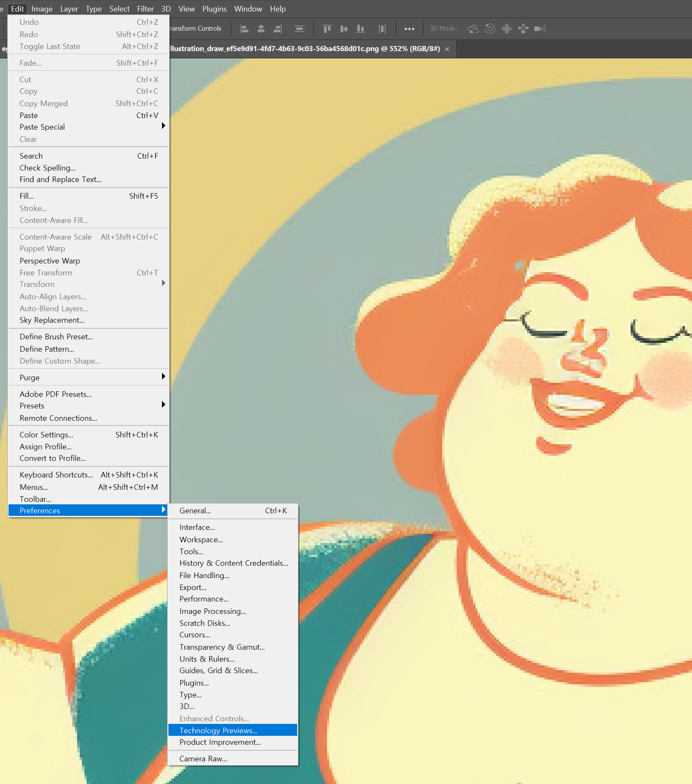The image size is (692, 784).
Task: Expand the Paste Special submenu arrow
Action: [163, 126]
